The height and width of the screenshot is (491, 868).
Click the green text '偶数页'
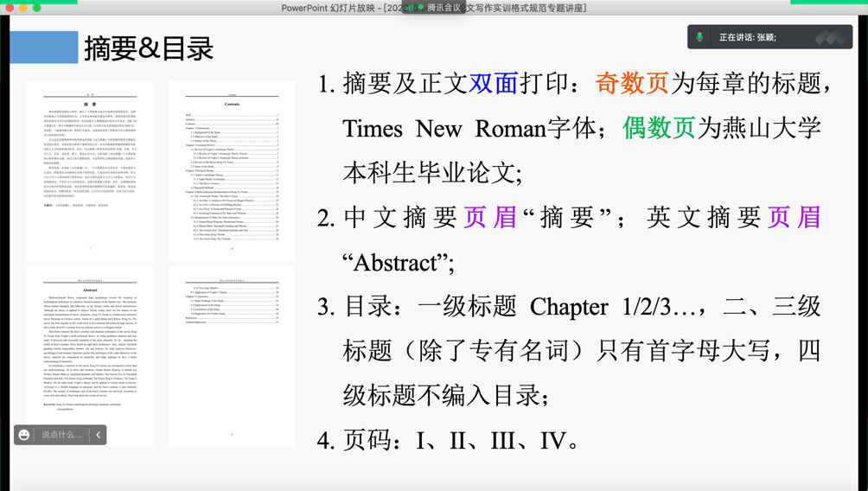click(659, 128)
